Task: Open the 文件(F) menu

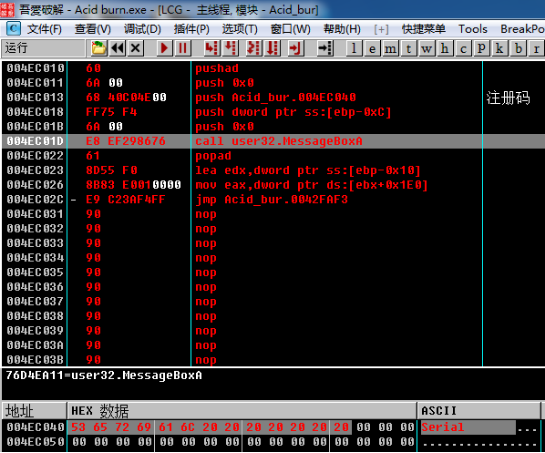Action: click(44, 29)
